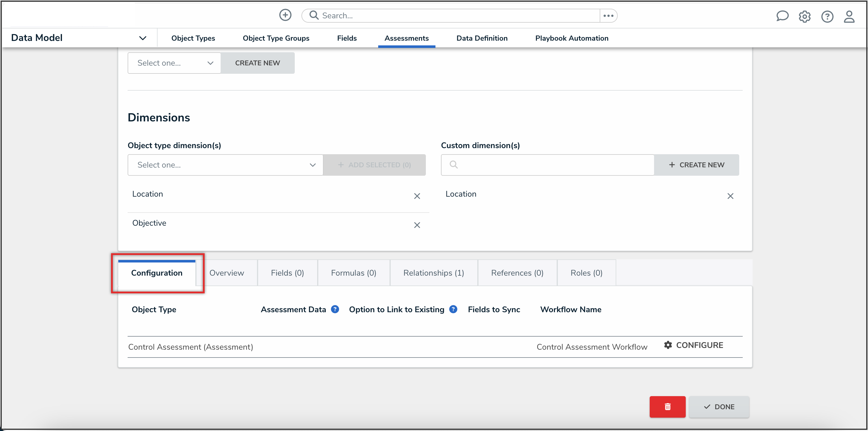Open the search options ellipsis menu

tap(608, 15)
